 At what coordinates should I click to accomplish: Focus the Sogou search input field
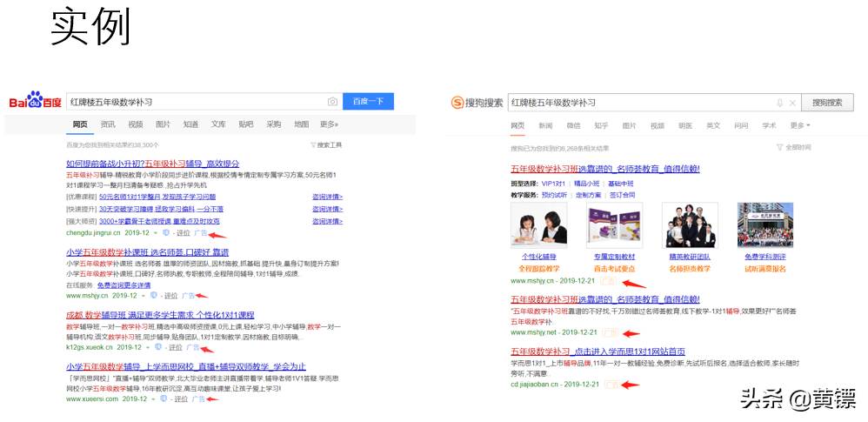[642, 103]
